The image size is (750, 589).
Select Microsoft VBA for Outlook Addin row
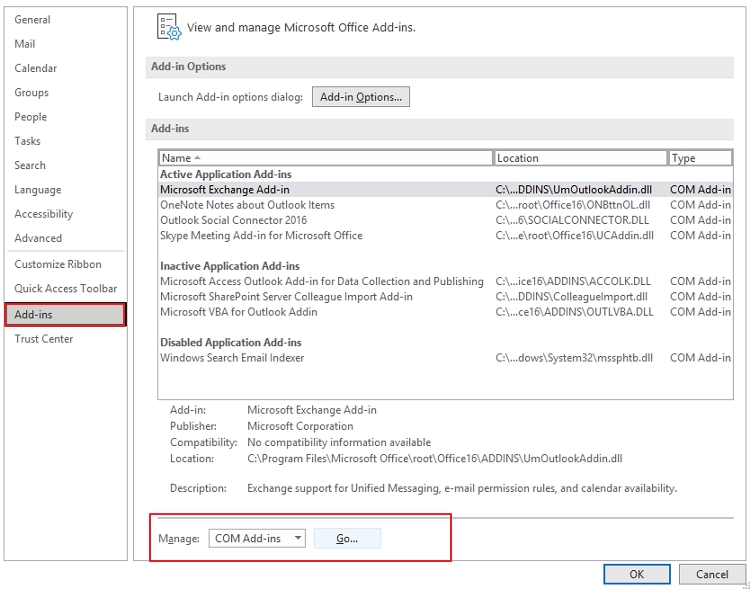coord(238,312)
